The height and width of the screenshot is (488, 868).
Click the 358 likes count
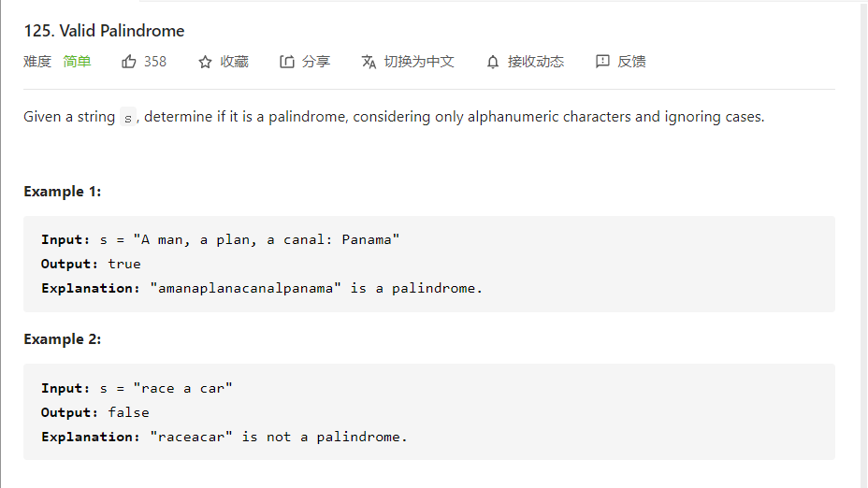[x=155, y=62]
